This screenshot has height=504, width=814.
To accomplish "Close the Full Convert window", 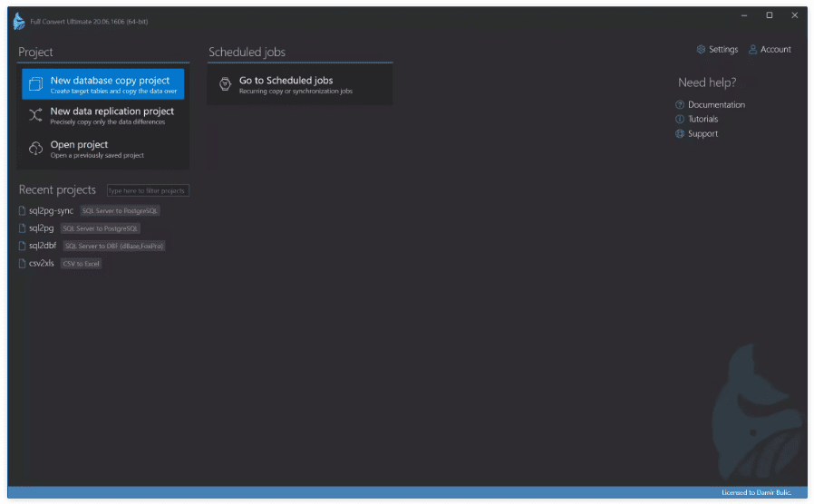I will click(x=795, y=15).
